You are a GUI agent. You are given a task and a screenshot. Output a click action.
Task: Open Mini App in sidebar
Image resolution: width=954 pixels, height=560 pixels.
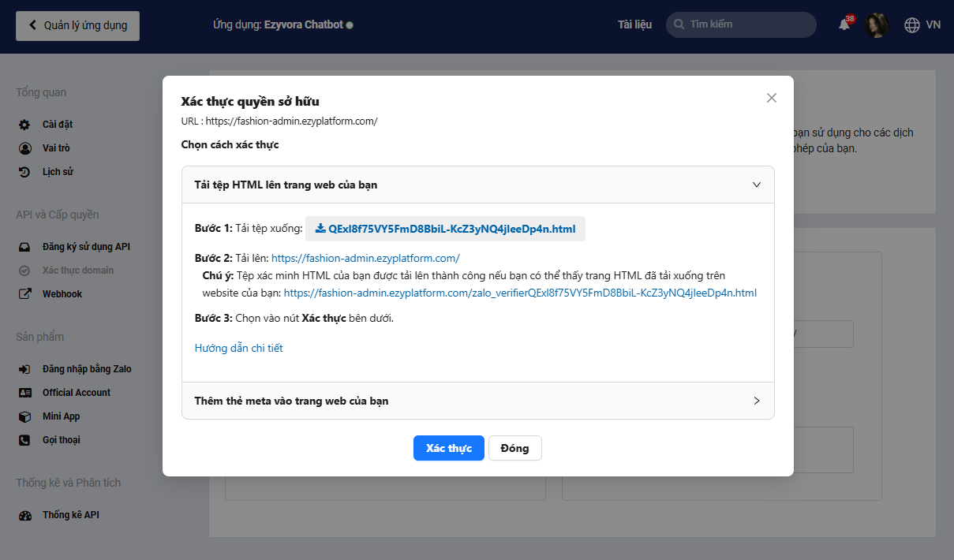pos(62,416)
